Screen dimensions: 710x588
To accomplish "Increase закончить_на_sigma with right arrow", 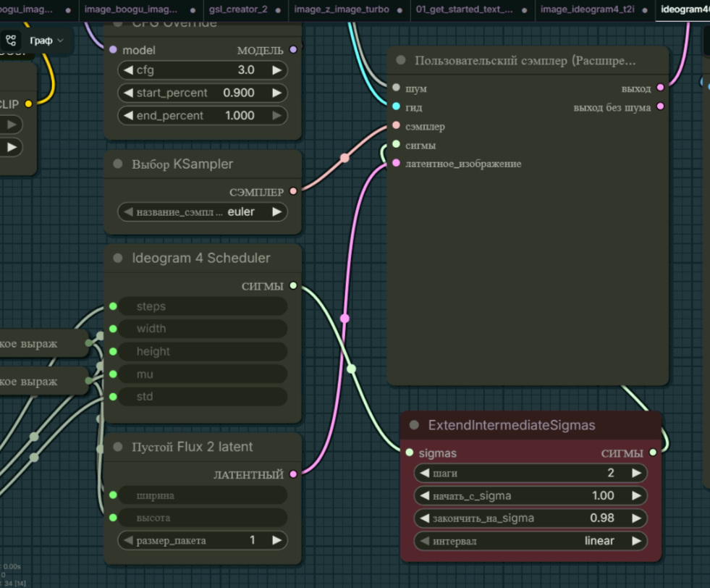I will (637, 518).
